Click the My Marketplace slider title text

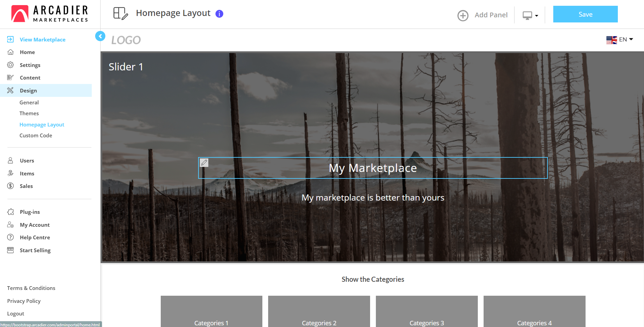click(373, 168)
